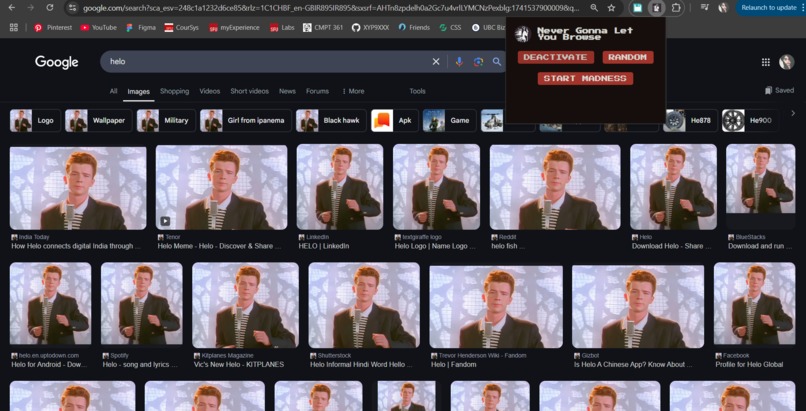Go back to the previous page
Image resolution: width=806 pixels, height=411 pixels.
pyautogui.click(x=11, y=8)
